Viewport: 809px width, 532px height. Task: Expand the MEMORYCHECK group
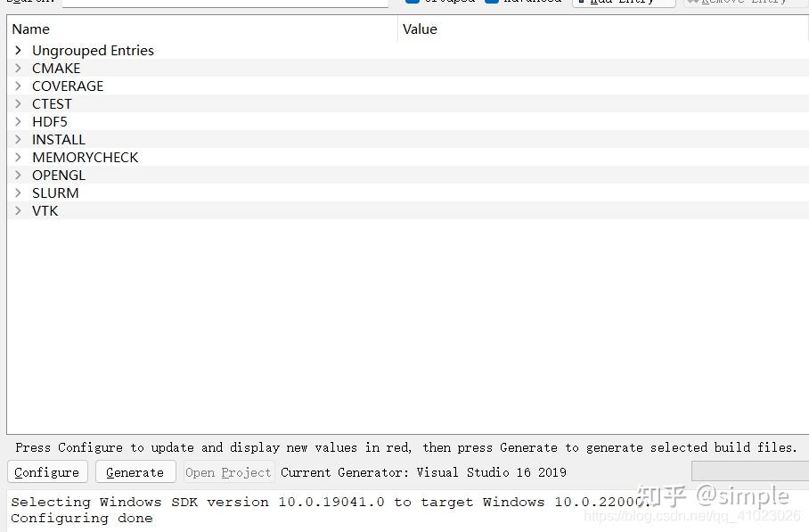click(18, 157)
